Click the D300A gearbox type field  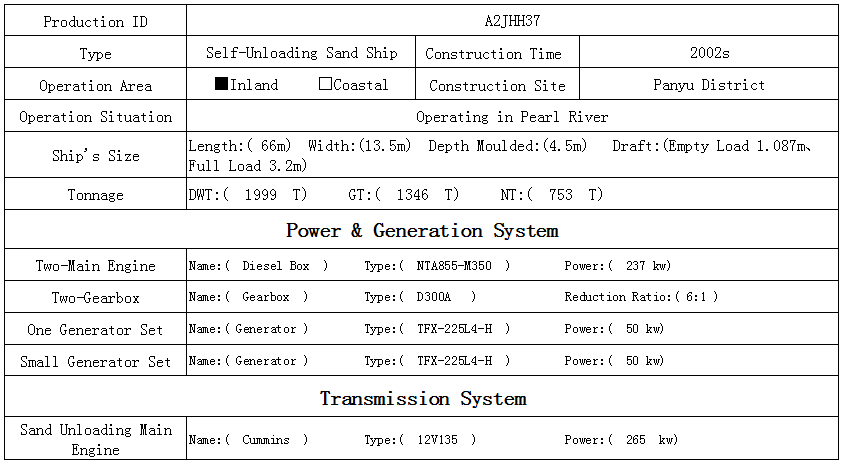[435, 297]
